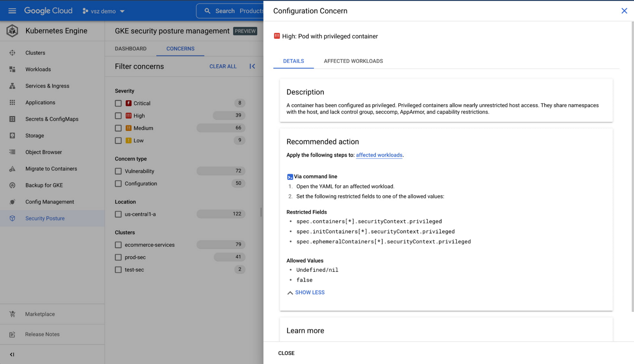This screenshot has width=634, height=364.
Task: Click the search magnifier icon
Action: coord(207,11)
